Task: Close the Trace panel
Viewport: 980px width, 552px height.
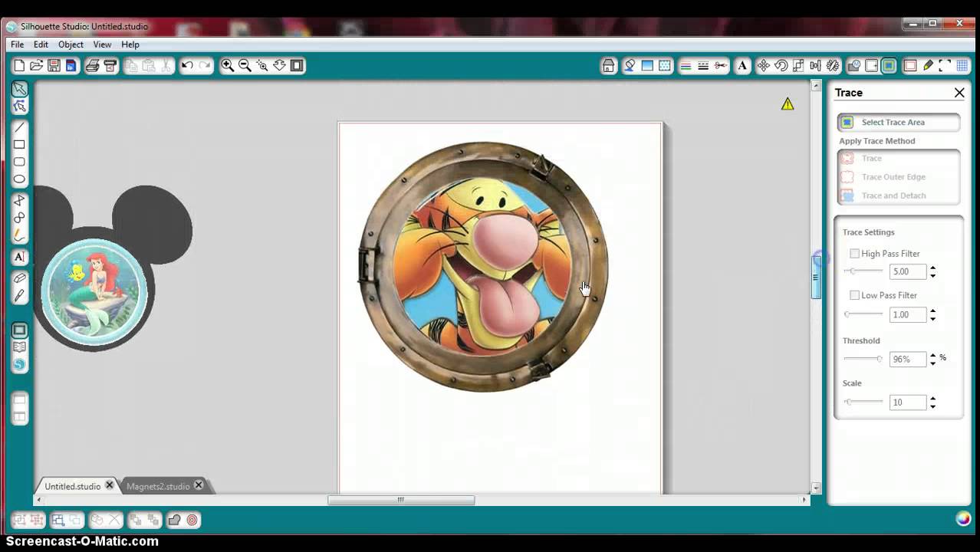Action: click(959, 93)
